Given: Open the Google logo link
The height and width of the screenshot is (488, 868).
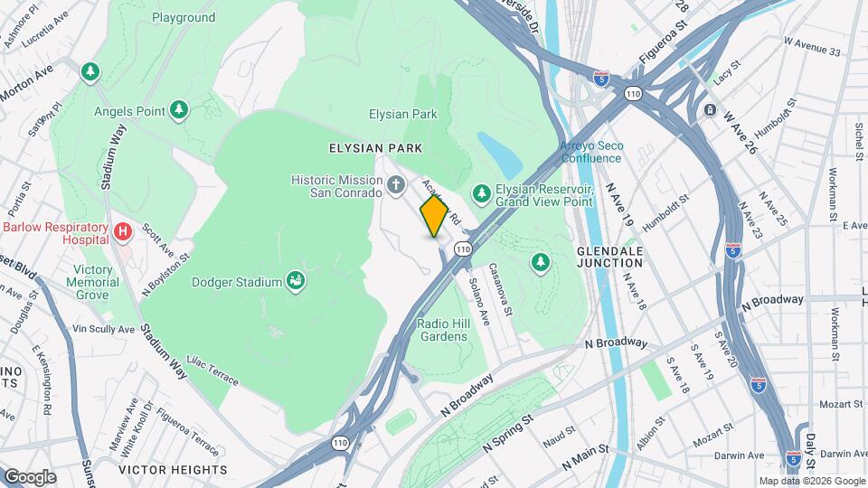Looking at the screenshot, I should (30, 477).
